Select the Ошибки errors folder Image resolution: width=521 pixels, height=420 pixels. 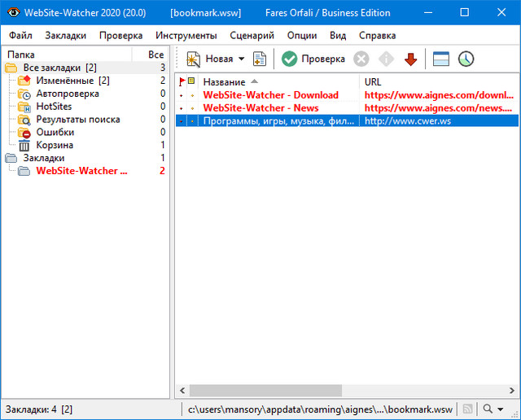pyautogui.click(x=55, y=133)
